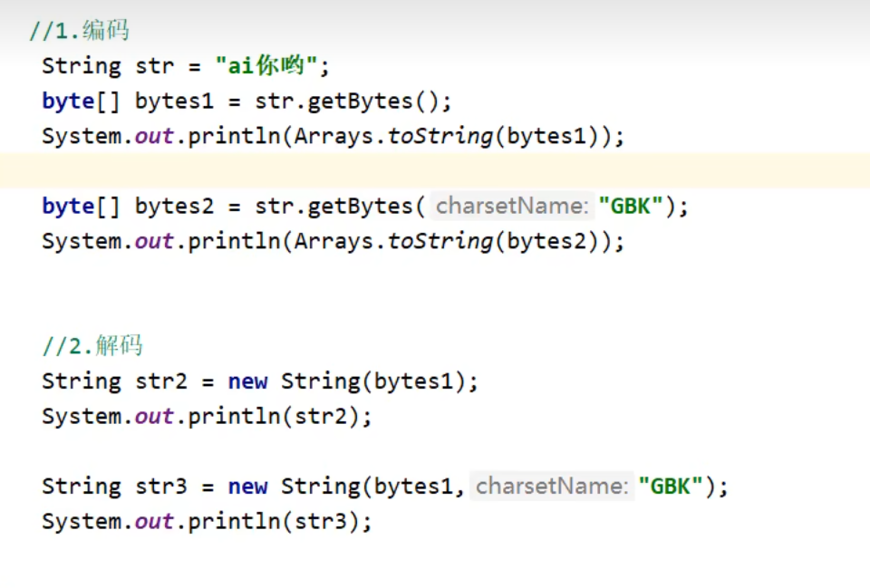Click the charsetName hint in the String constructor
The height and width of the screenshot is (588, 870).
(550, 487)
